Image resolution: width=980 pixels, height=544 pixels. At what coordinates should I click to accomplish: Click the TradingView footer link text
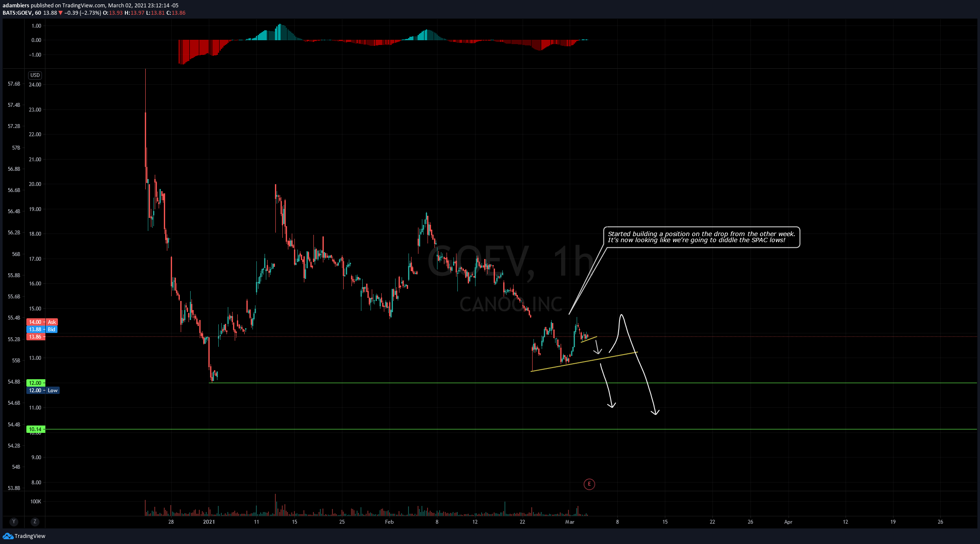tap(30, 536)
